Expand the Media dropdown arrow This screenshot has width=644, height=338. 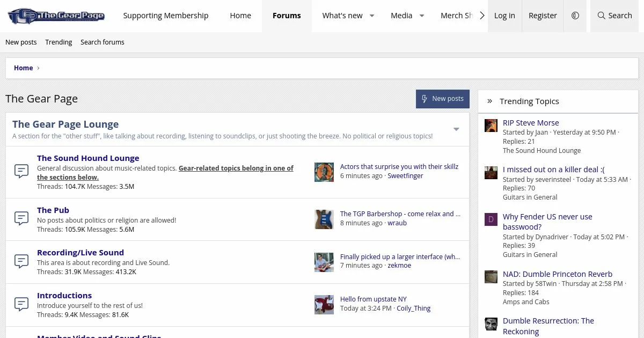422,16
